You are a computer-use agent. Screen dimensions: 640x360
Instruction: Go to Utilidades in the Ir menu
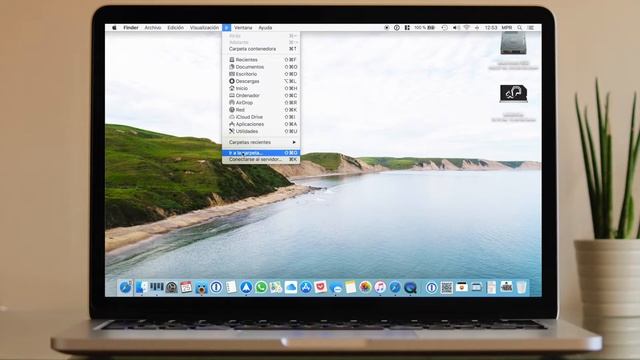(x=261, y=131)
